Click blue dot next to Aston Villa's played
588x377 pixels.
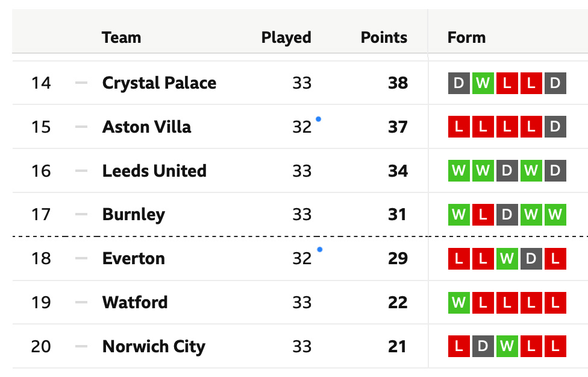(x=318, y=119)
